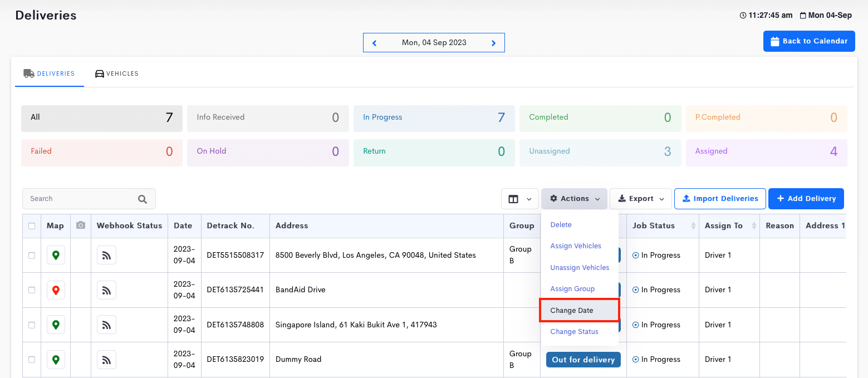Toggle the select-all checkbox in table header
This screenshot has width=868, height=378.
pos(32,226)
